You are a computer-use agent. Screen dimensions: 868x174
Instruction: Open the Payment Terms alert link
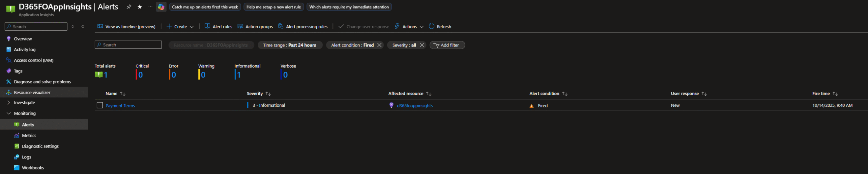point(120,106)
